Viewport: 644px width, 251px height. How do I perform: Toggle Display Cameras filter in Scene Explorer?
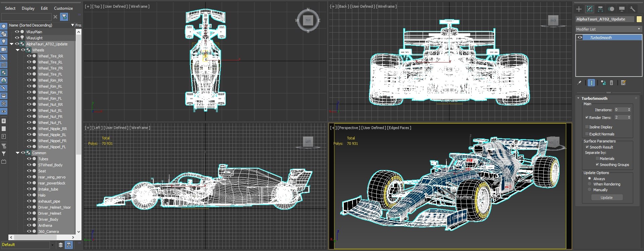(x=4, y=49)
